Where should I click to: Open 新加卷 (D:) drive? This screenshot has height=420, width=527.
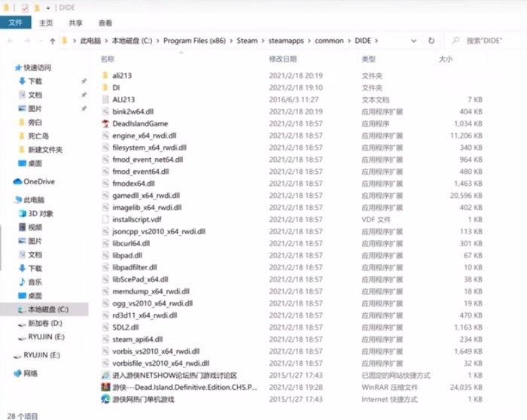point(44,323)
